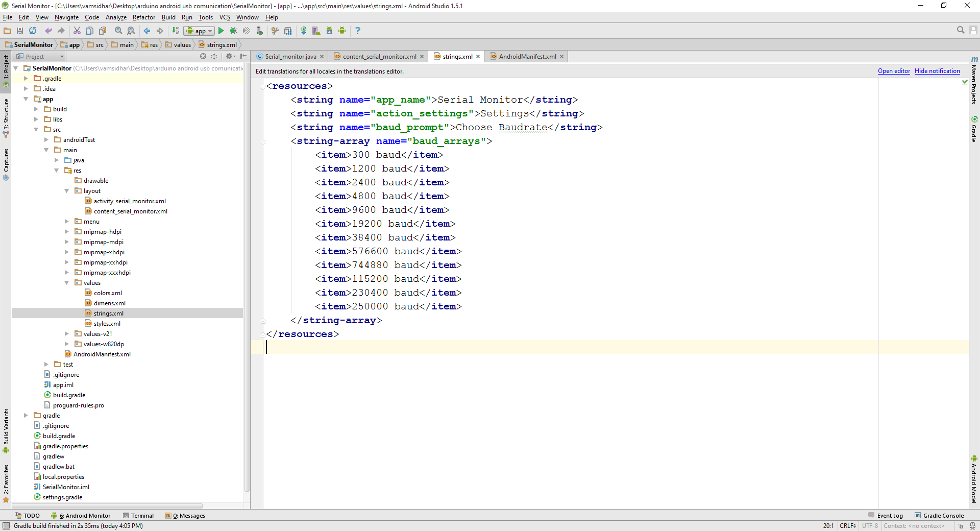This screenshot has height=531, width=980.
Task: Click the Debug app bug icon
Action: [x=234, y=31]
